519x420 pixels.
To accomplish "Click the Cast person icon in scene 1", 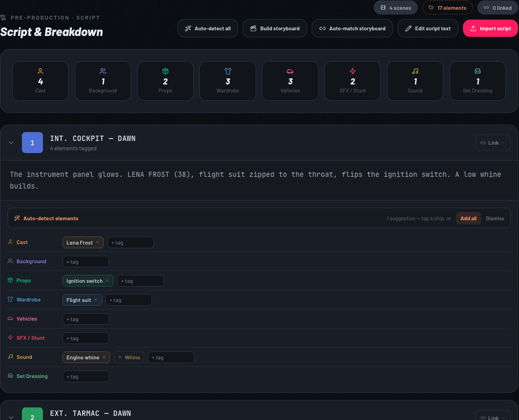I will [x=10, y=242].
